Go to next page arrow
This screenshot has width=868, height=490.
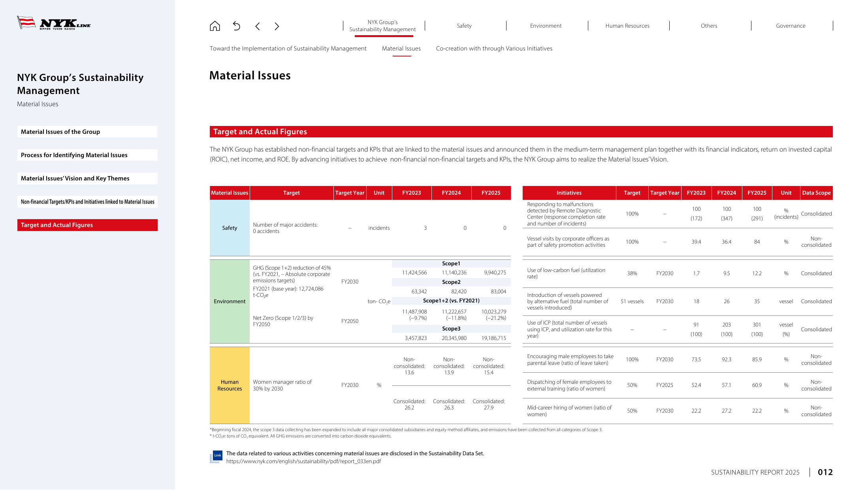277,26
